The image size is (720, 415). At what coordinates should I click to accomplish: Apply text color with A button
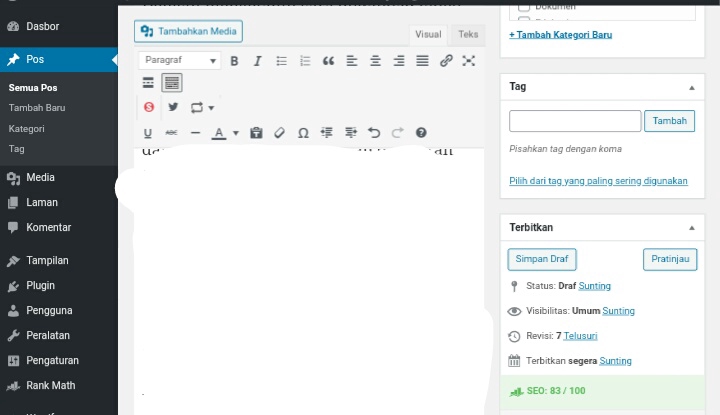(x=219, y=133)
